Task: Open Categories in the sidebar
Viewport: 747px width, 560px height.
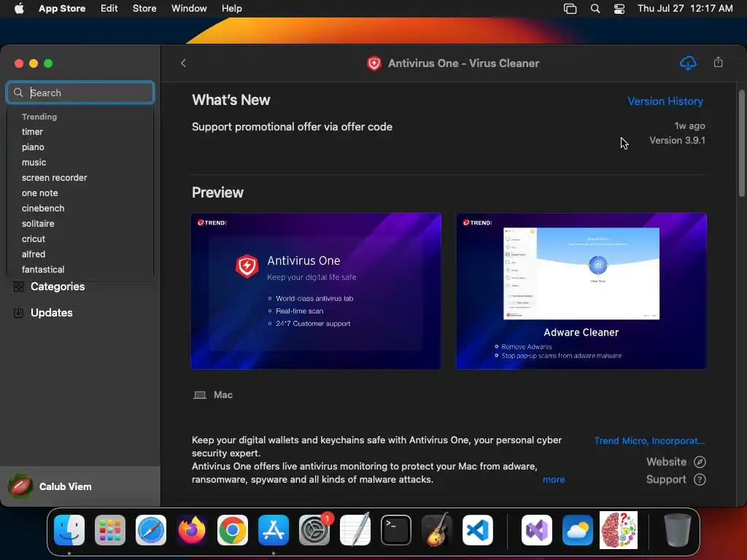Action: point(58,287)
